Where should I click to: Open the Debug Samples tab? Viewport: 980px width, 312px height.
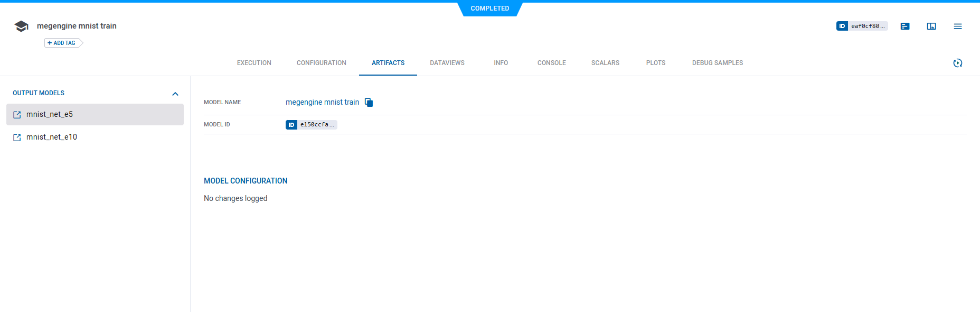717,63
